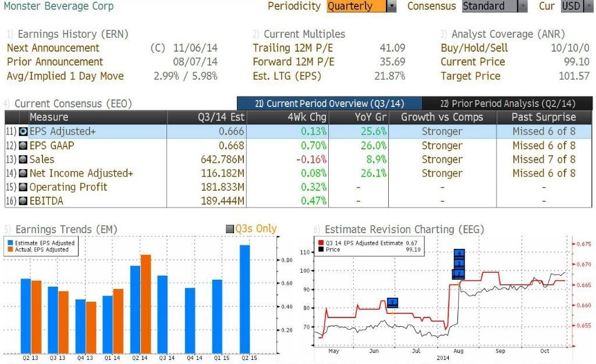Click black Price legend swatch
Image resolution: width=596 pixels, height=364 pixels.
coord(321,249)
